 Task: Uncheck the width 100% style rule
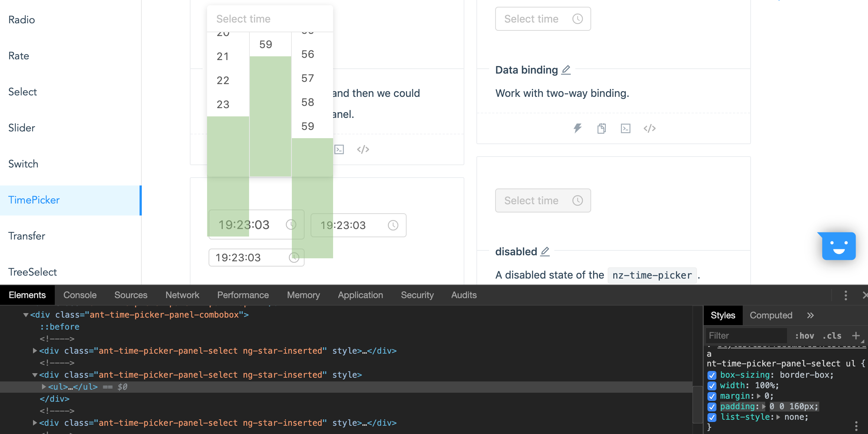pos(712,385)
